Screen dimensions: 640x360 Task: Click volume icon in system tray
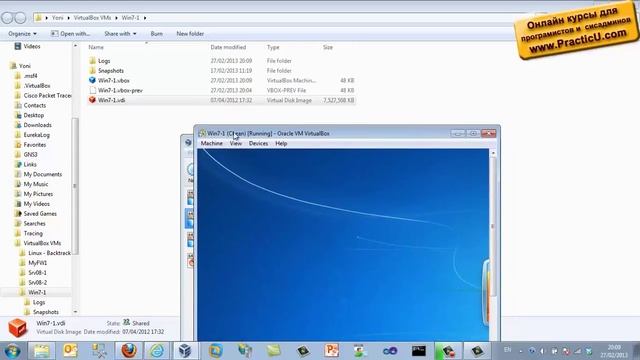click(x=542, y=351)
